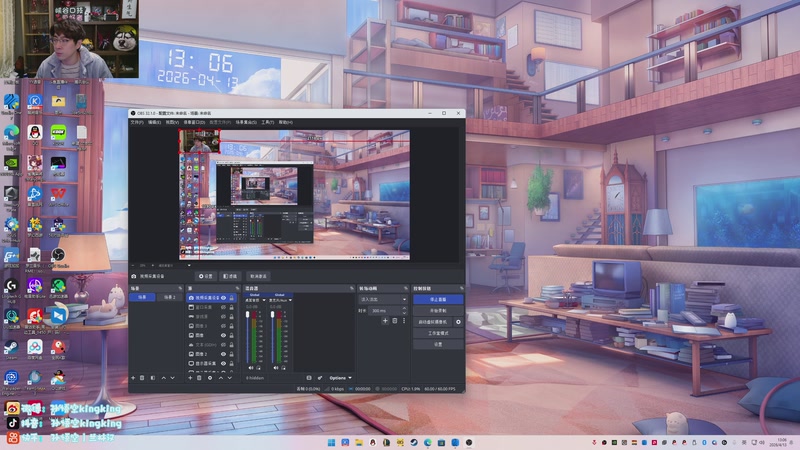
Task: Open 滤镜 button in the source toolbar
Action: coord(230,276)
